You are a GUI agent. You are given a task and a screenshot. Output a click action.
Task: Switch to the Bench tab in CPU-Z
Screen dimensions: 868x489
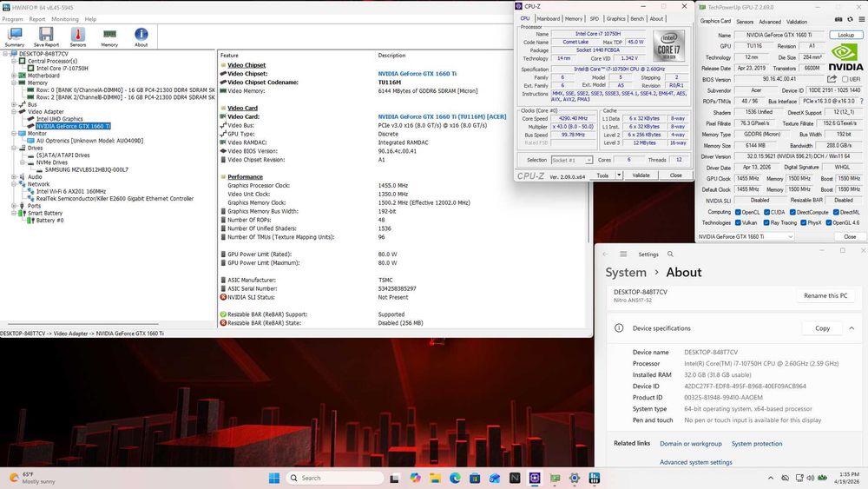coord(637,19)
